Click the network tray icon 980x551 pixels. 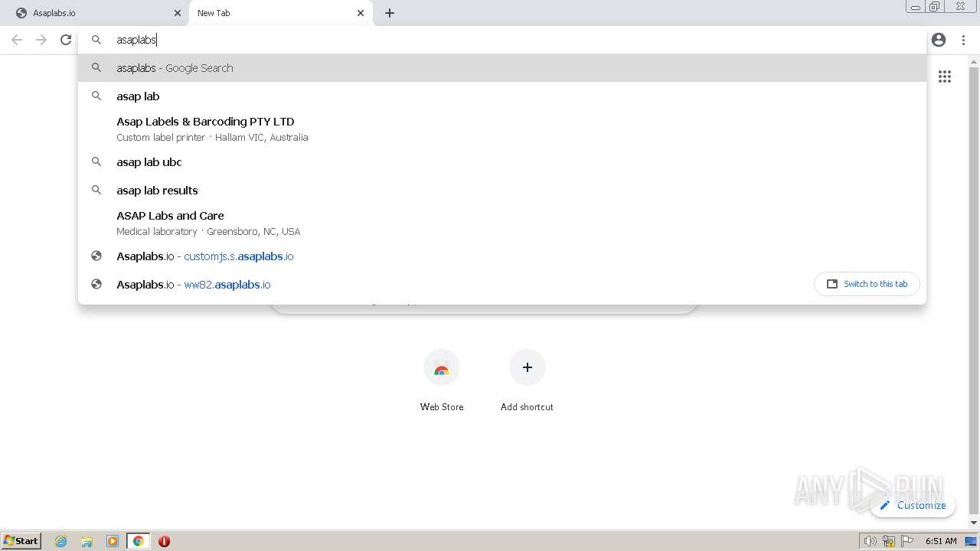pyautogui.click(x=889, y=541)
